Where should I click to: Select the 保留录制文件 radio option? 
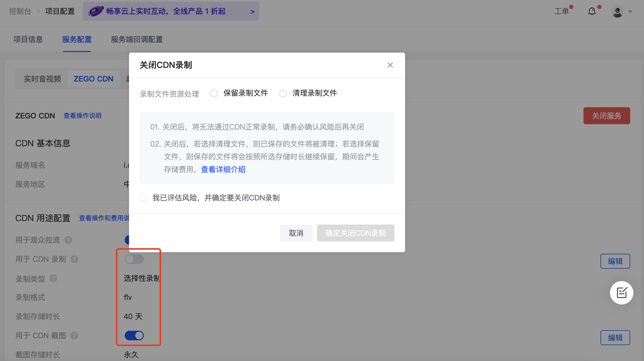pos(214,93)
